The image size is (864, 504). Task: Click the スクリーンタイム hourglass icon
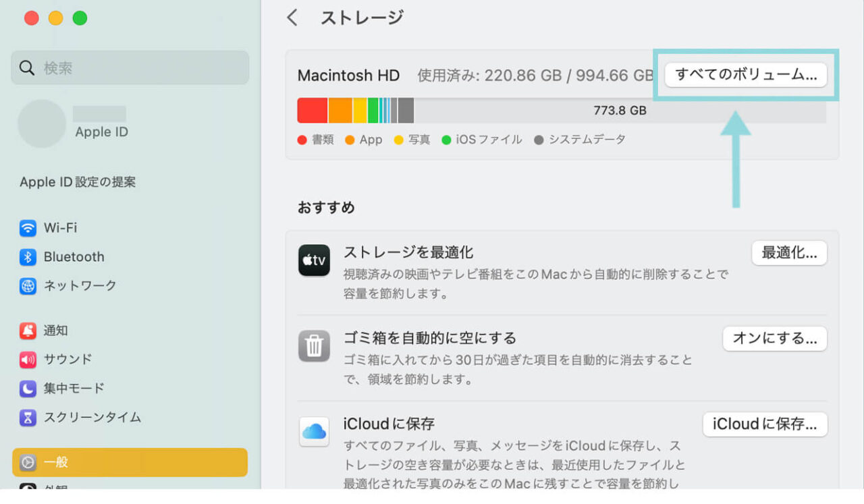[28, 418]
